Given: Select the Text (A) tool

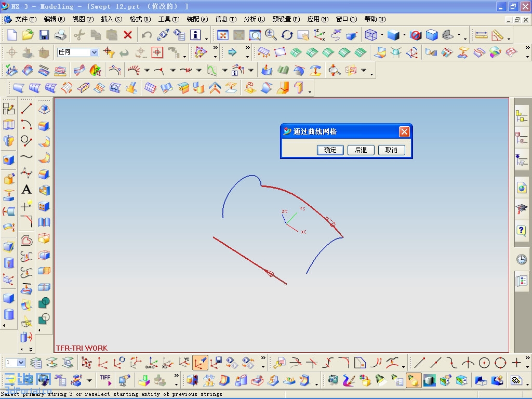Looking at the screenshot, I should point(26,189).
